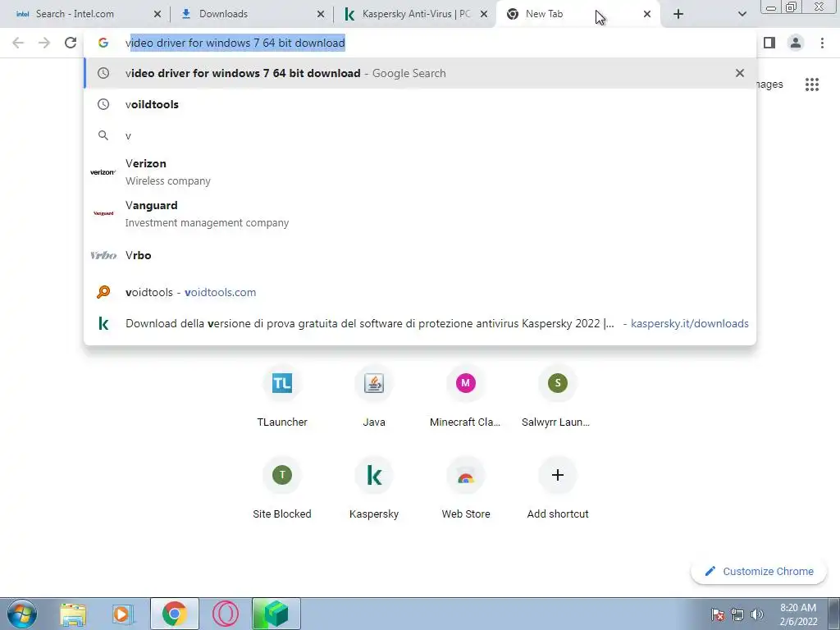The height and width of the screenshot is (630, 840).
Task: Open the volume speaker tray icon
Action: 756,614
